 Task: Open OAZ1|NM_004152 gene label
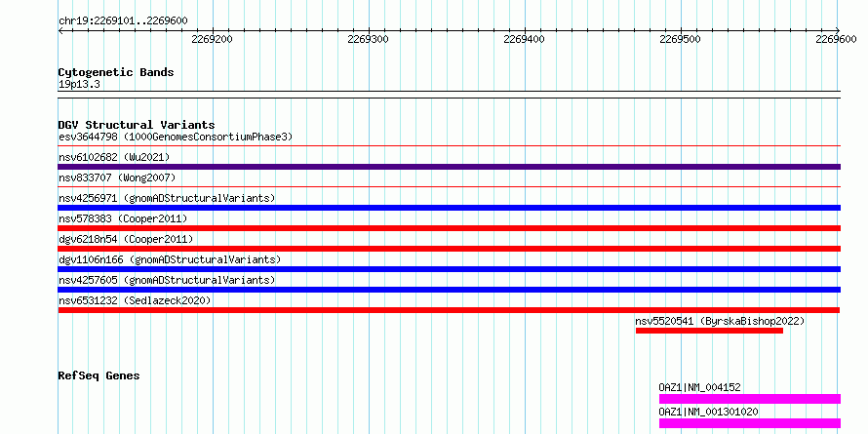(x=699, y=387)
